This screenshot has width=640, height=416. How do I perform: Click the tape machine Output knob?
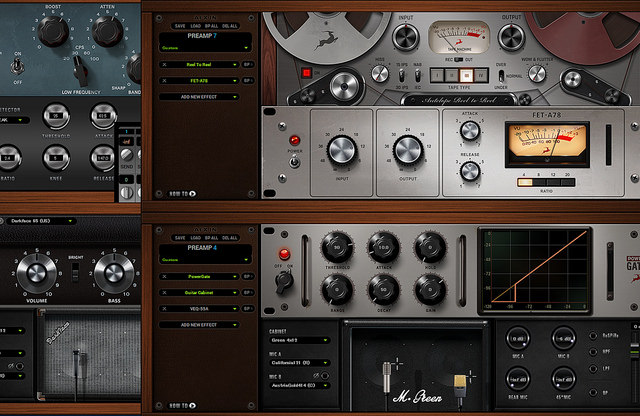(x=511, y=37)
